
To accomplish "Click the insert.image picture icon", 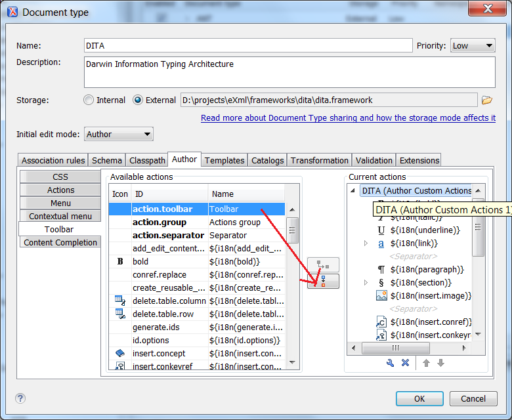I will tap(381, 296).
